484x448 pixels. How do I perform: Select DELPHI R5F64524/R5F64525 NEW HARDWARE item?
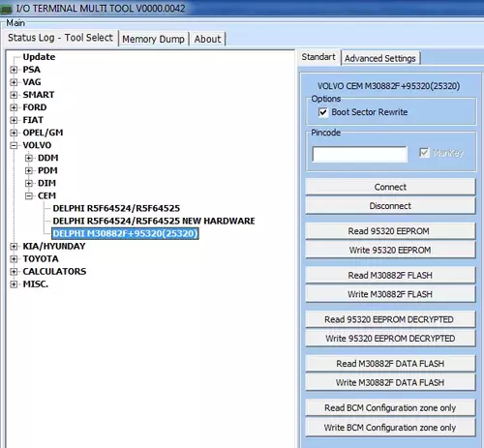pyautogui.click(x=154, y=221)
